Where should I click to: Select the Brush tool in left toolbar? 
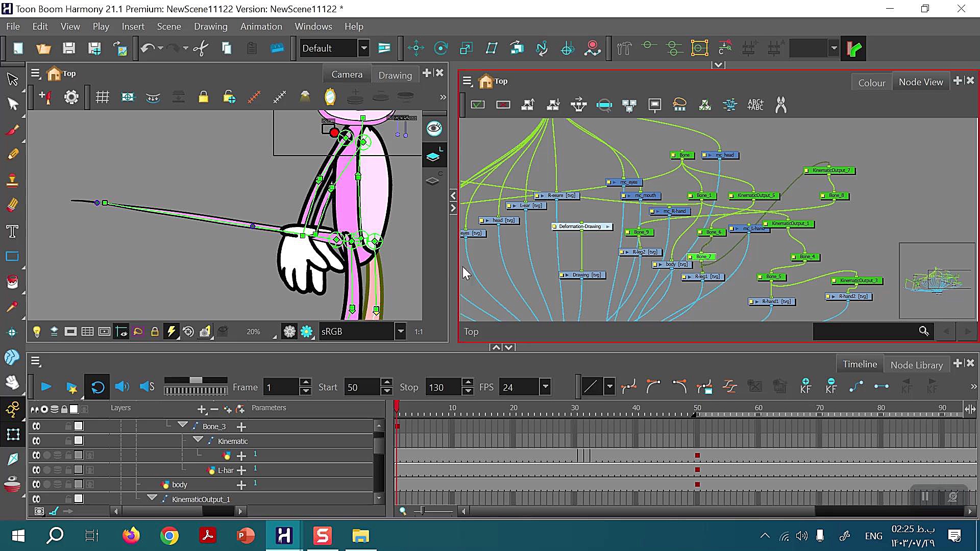click(12, 130)
